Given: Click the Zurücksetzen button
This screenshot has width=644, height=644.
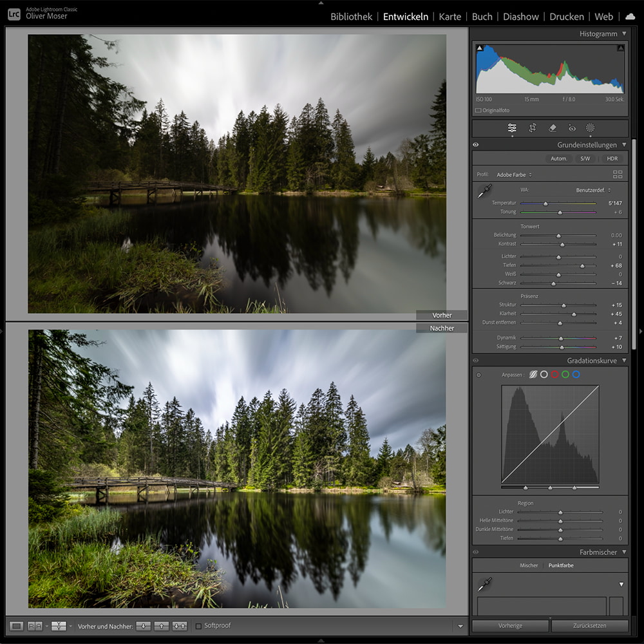Looking at the screenshot, I should [589, 626].
